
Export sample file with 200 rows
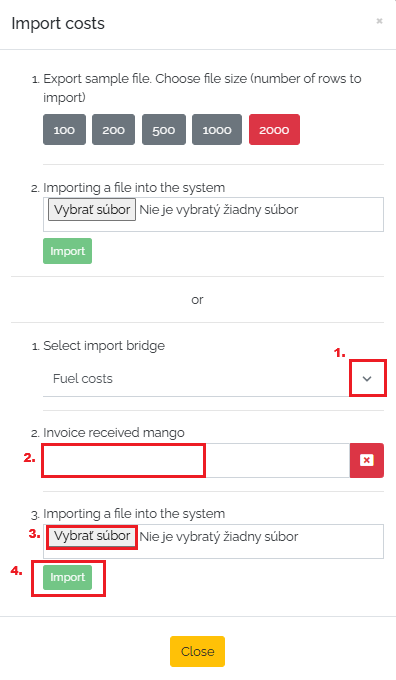point(114,129)
